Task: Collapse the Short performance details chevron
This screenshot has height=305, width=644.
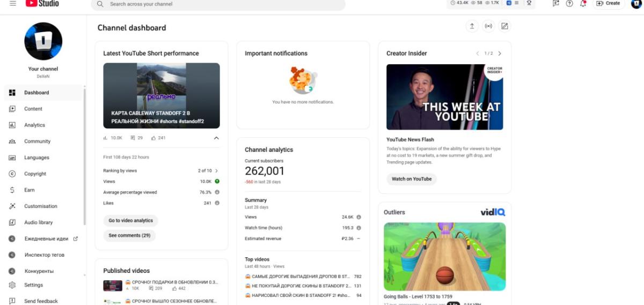Action: pos(216,138)
